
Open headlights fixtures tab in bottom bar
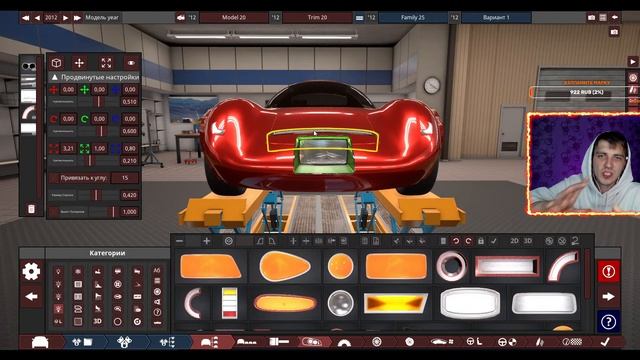click(x=311, y=342)
